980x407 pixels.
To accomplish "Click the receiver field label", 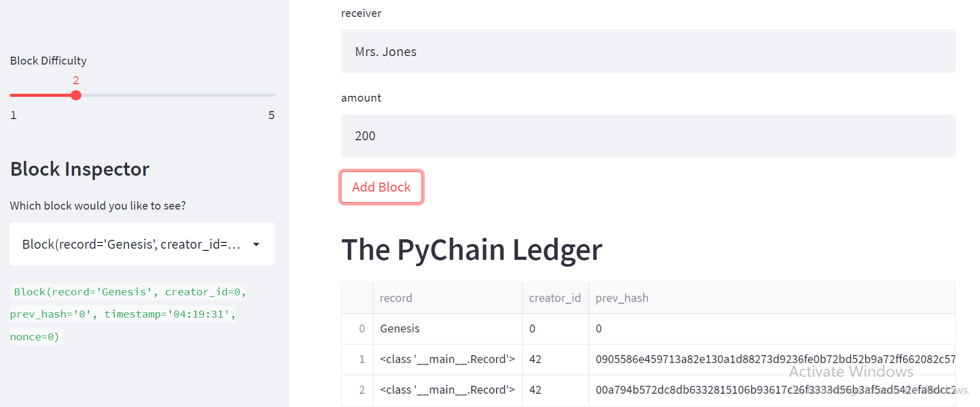I will 361,13.
